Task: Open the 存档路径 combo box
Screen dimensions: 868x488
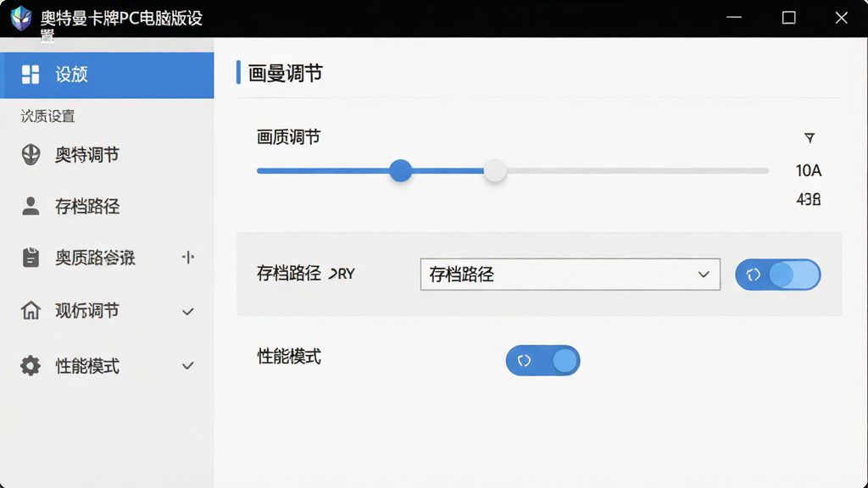Action: pos(570,274)
